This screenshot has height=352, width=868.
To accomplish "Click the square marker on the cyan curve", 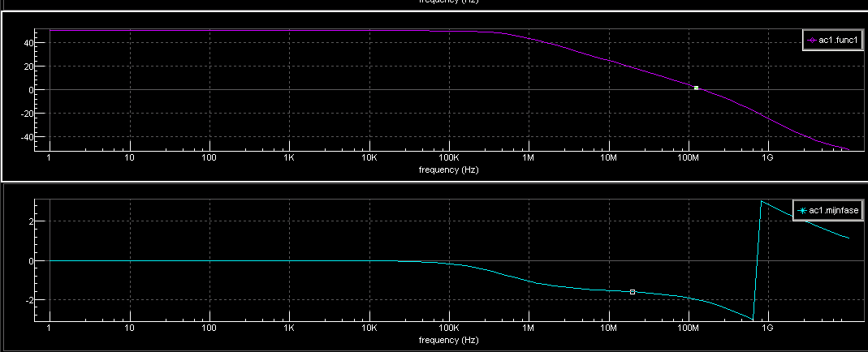I will [x=633, y=291].
